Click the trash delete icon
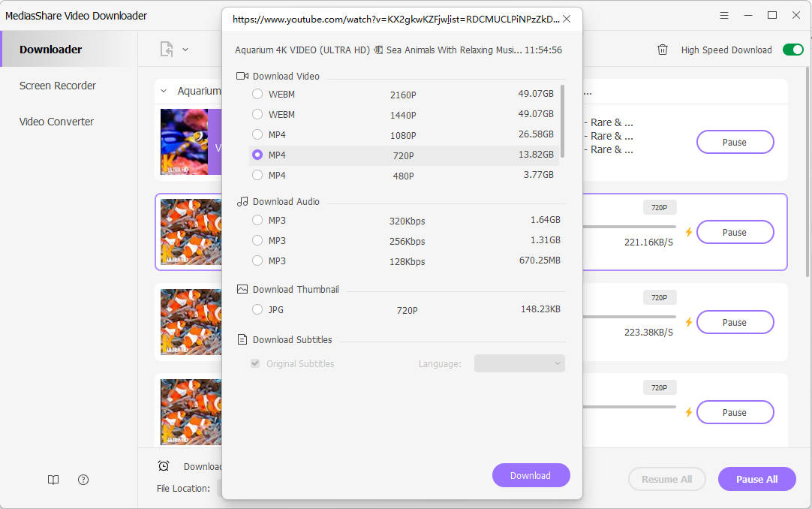 click(663, 50)
